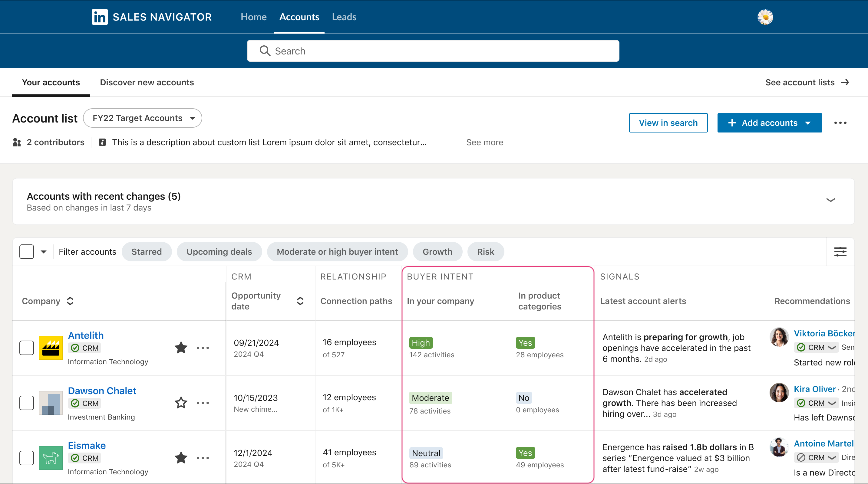Open Antoine Martel's CRM dropdown
This screenshot has height=484, width=868.
click(x=817, y=457)
